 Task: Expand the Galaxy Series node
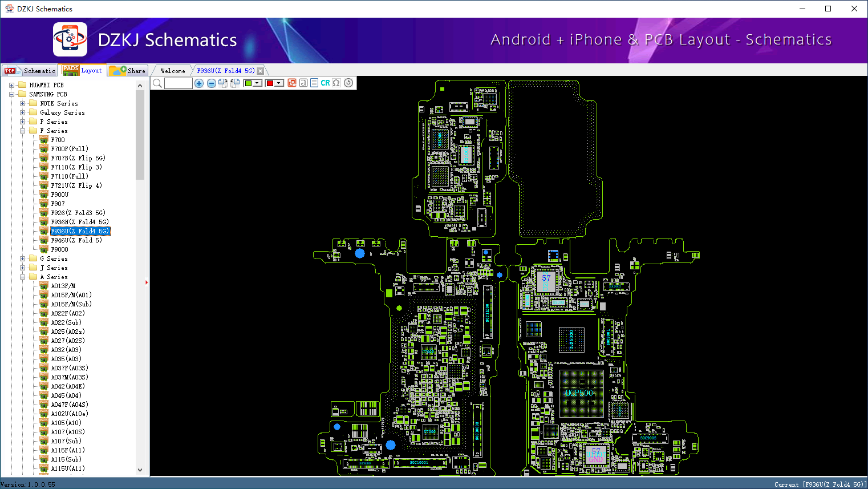[x=22, y=112]
